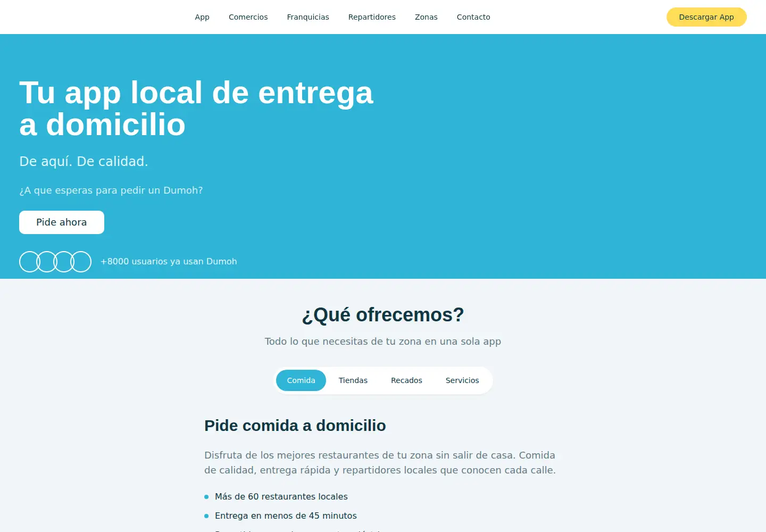Select the Comida tab
The height and width of the screenshot is (532, 766).
pyautogui.click(x=301, y=380)
